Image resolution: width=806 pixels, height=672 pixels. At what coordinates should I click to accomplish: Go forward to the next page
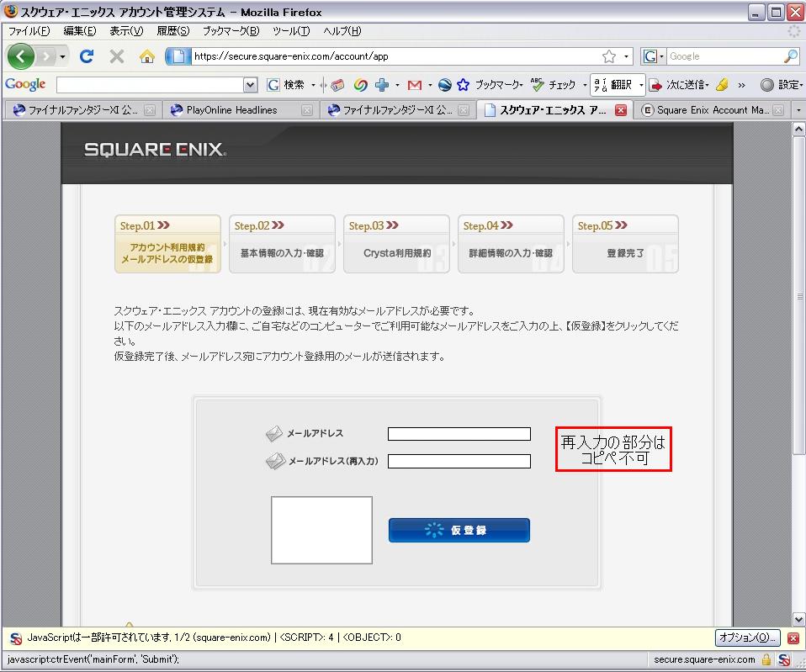click(45, 56)
